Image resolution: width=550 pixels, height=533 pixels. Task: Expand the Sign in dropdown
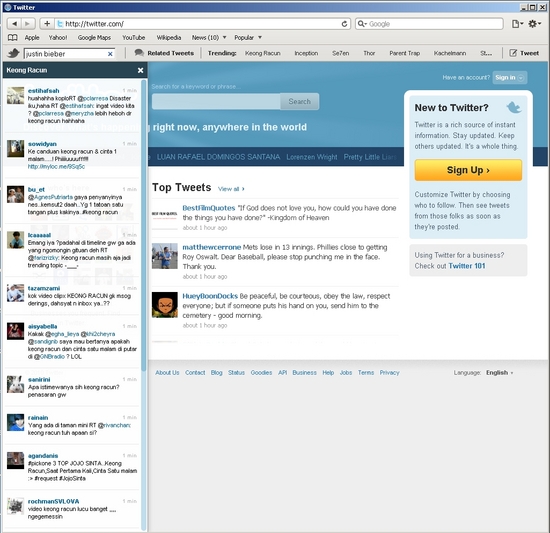[509, 77]
